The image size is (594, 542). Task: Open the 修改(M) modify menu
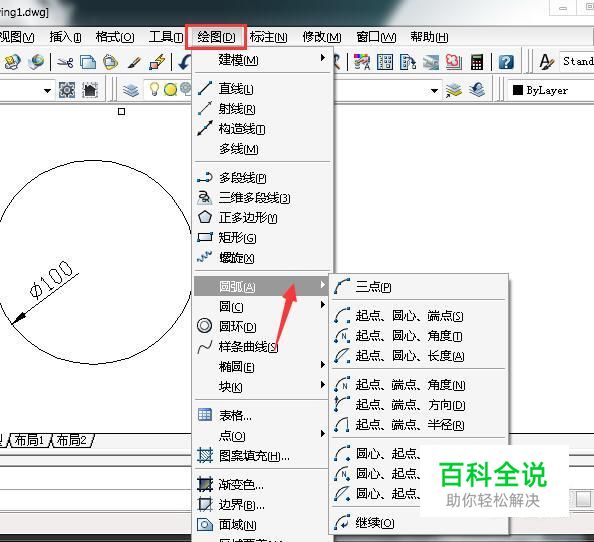coord(322,37)
